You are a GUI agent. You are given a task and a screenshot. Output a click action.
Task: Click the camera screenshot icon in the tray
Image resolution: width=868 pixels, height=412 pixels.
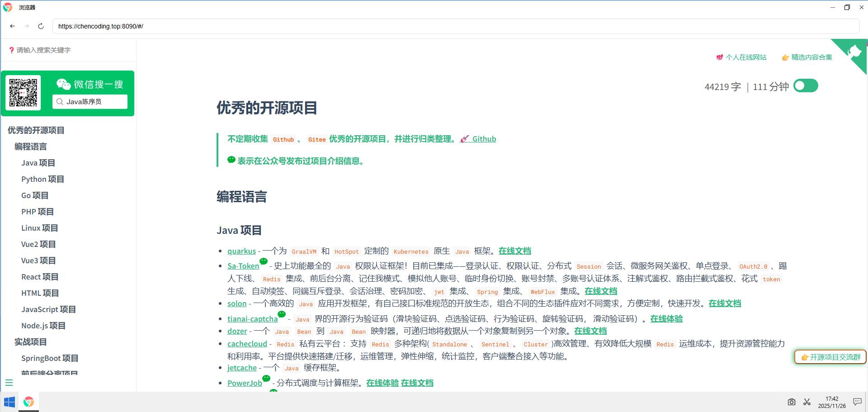(x=791, y=402)
